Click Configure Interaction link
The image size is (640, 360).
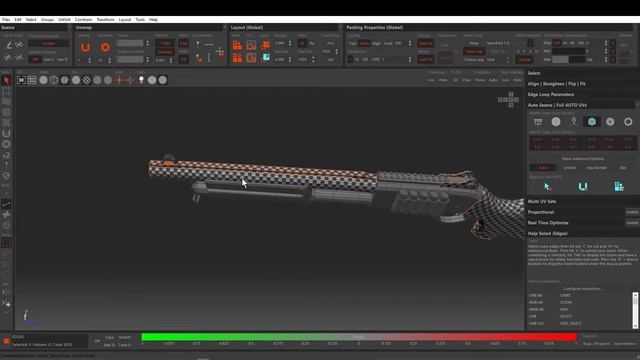582,289
